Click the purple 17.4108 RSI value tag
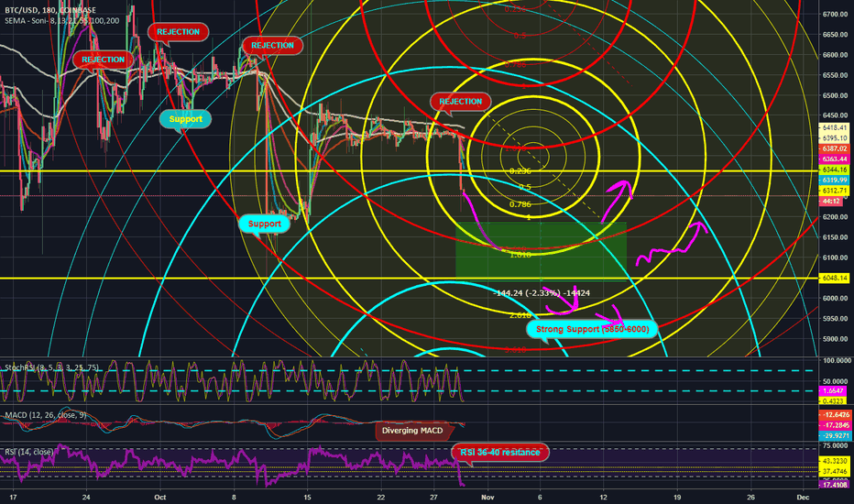The width and height of the screenshot is (854, 504). [x=835, y=484]
